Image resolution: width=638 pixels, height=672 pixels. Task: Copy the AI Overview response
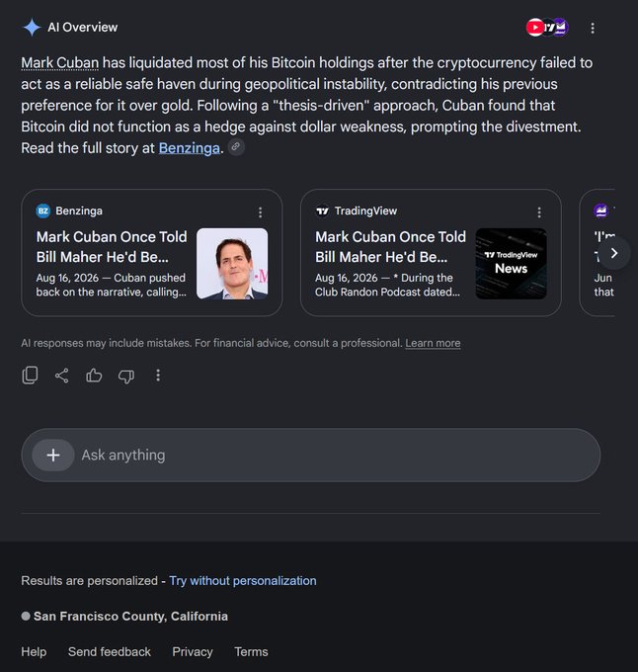click(x=30, y=376)
